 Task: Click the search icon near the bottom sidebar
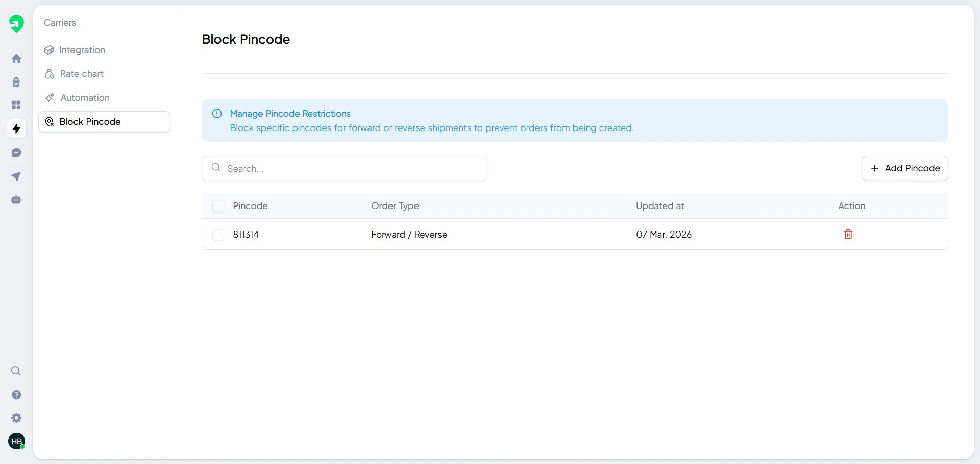(x=16, y=371)
